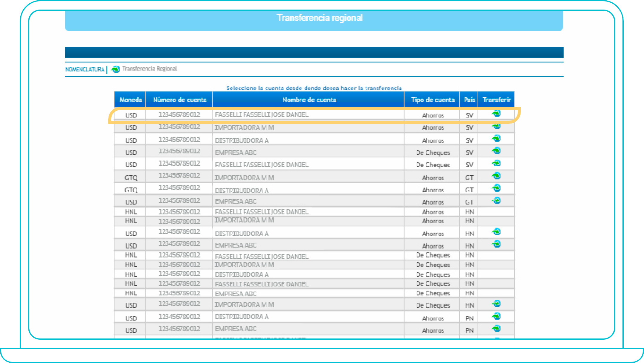This screenshot has width=644, height=363.
Task: Click transfer icon for USD DISTRIBUIDORA A HN row
Action: click(496, 232)
